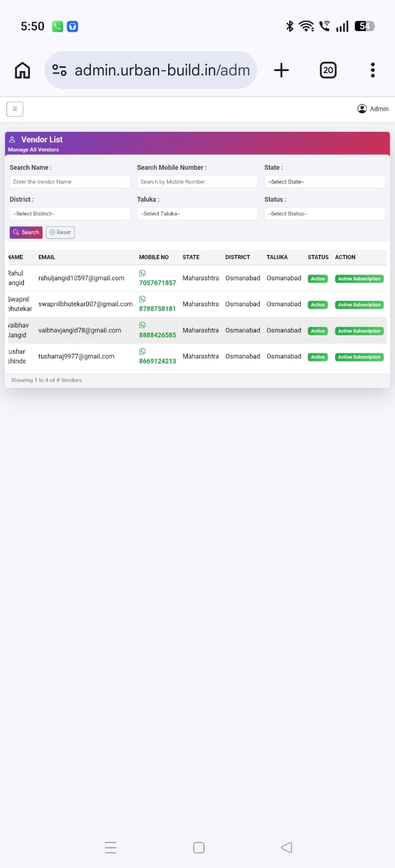Click Active Subscription for rahuljangid10597
The height and width of the screenshot is (868, 395).
click(359, 279)
